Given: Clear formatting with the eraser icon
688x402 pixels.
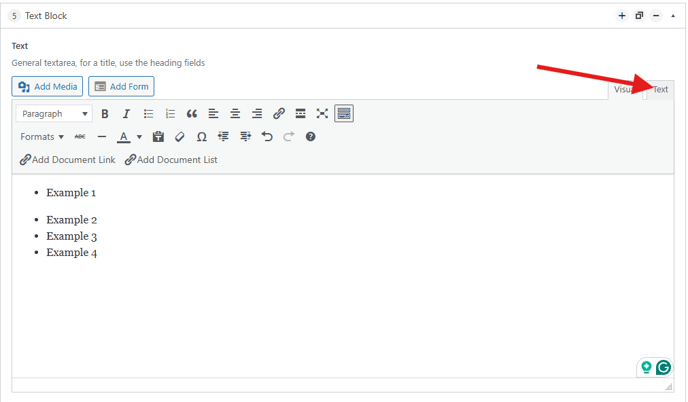Looking at the screenshot, I should 179,137.
